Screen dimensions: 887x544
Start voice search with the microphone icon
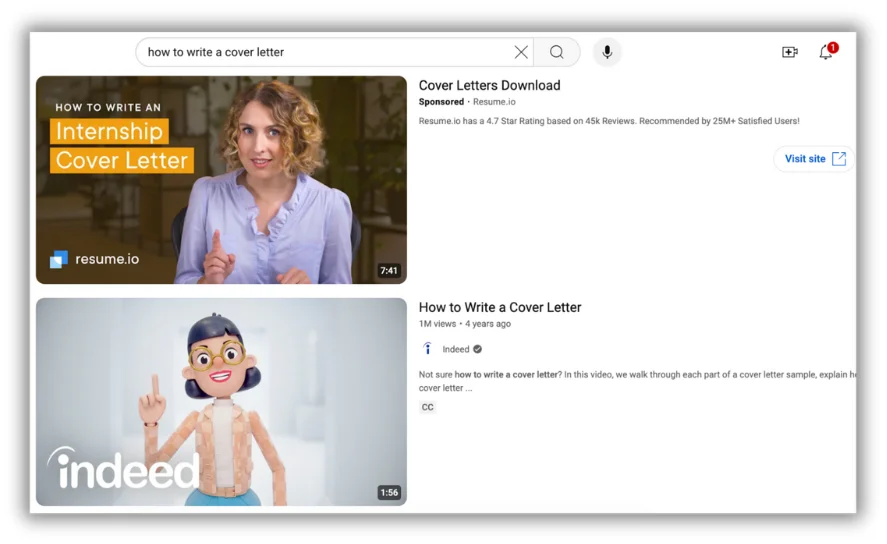pyautogui.click(x=607, y=52)
